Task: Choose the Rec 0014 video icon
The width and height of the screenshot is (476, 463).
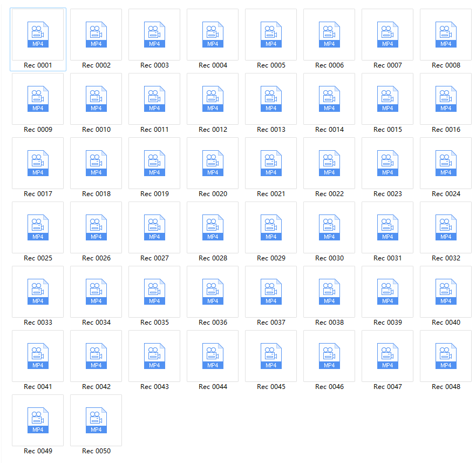Action: [329, 99]
